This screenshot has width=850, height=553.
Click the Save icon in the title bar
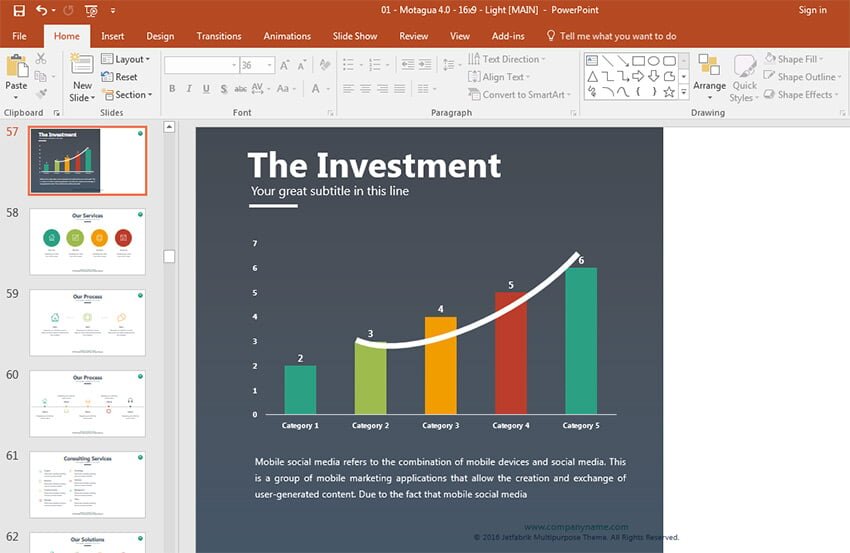tap(18, 10)
